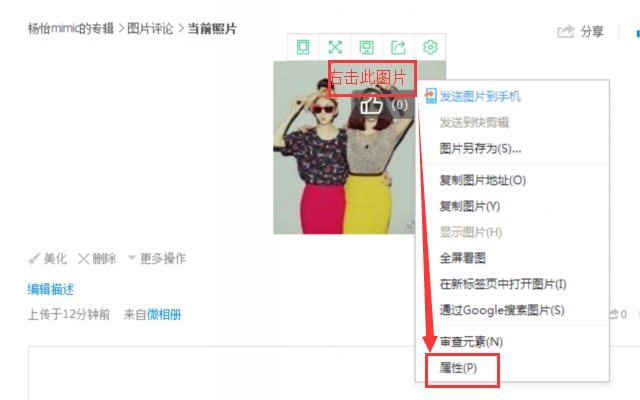
Task: Select 全屏看图 from the menu
Action: (462, 258)
